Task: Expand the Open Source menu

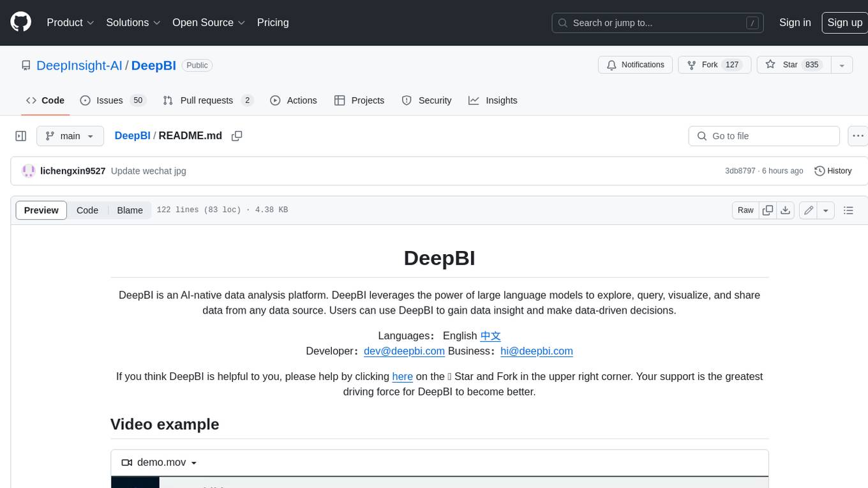Action: point(209,22)
